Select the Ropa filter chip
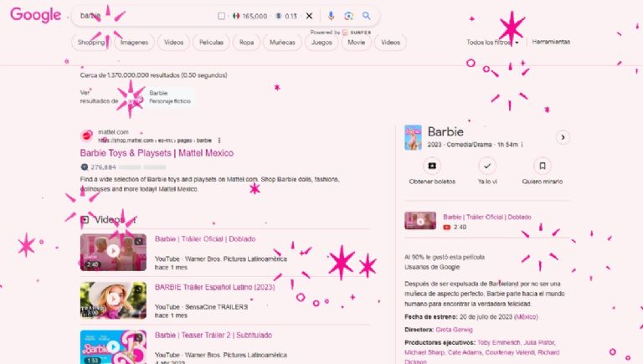The image size is (643, 364). 246,42
